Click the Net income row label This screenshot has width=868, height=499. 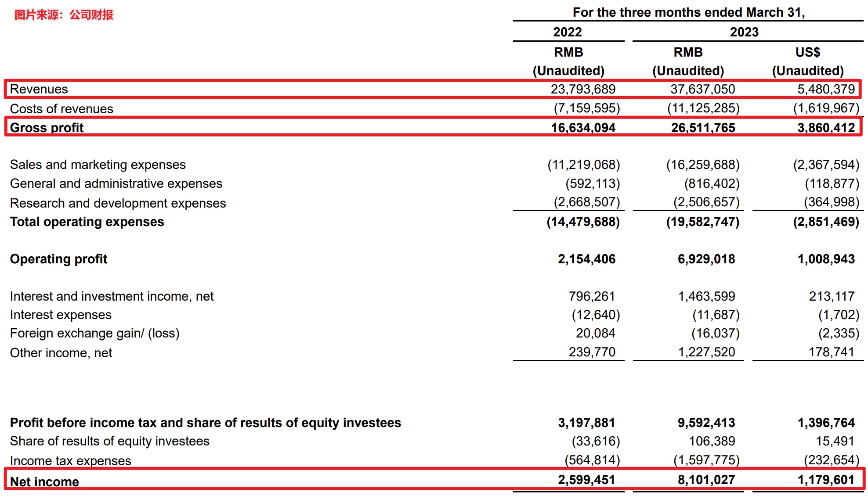[x=44, y=481]
